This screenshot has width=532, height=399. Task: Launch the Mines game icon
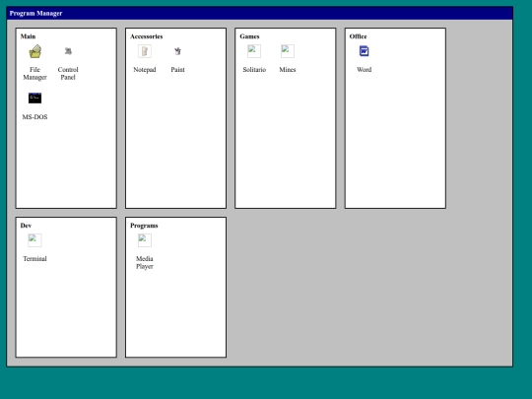(x=288, y=51)
